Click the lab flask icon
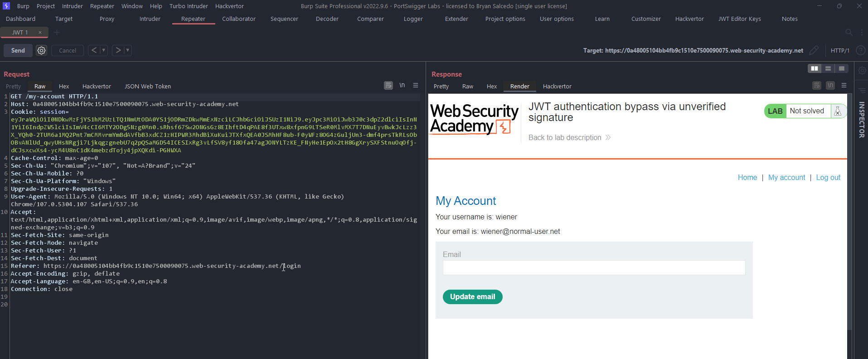This screenshot has height=359, width=868. [x=838, y=111]
